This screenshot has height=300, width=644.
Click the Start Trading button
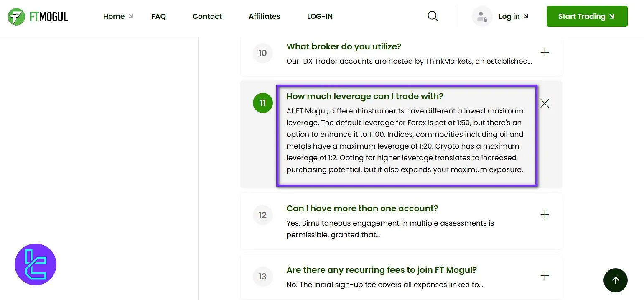pos(587,16)
